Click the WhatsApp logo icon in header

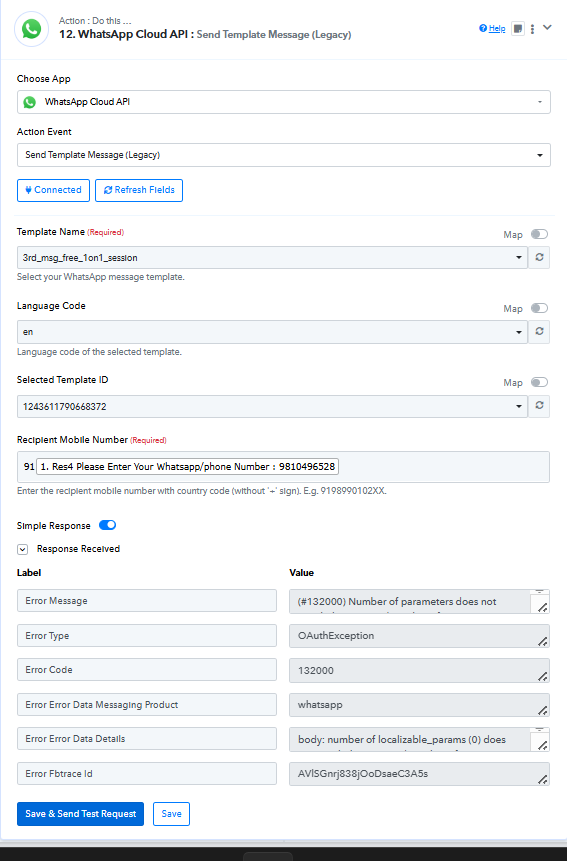[31, 29]
